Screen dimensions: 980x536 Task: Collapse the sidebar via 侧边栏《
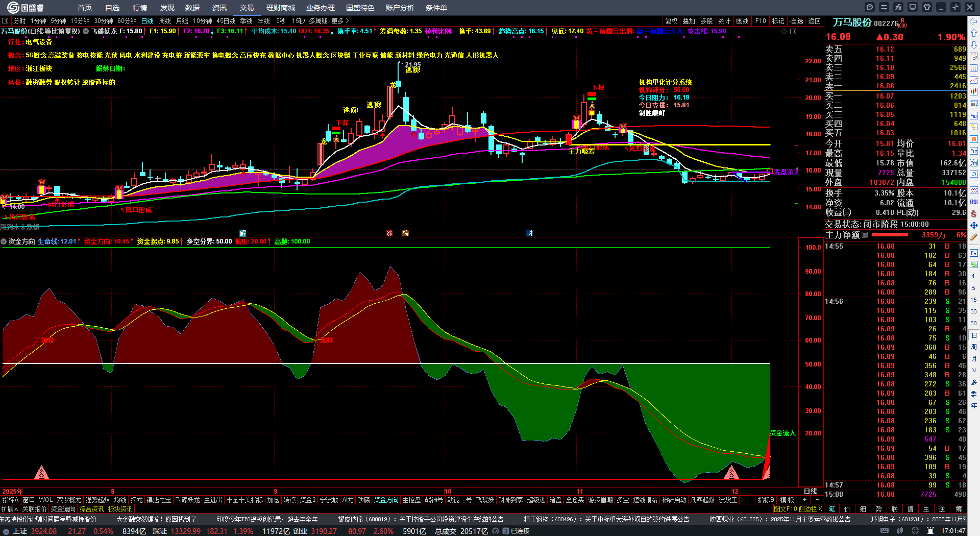point(811,509)
